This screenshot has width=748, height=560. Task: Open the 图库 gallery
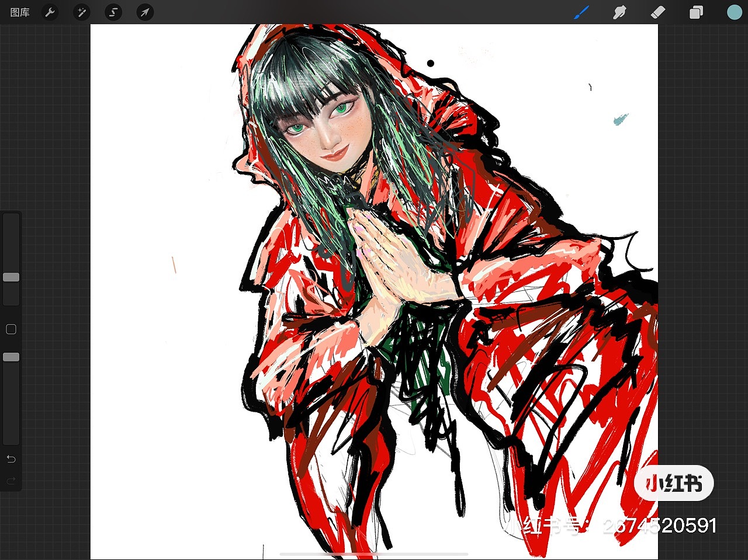pyautogui.click(x=20, y=12)
